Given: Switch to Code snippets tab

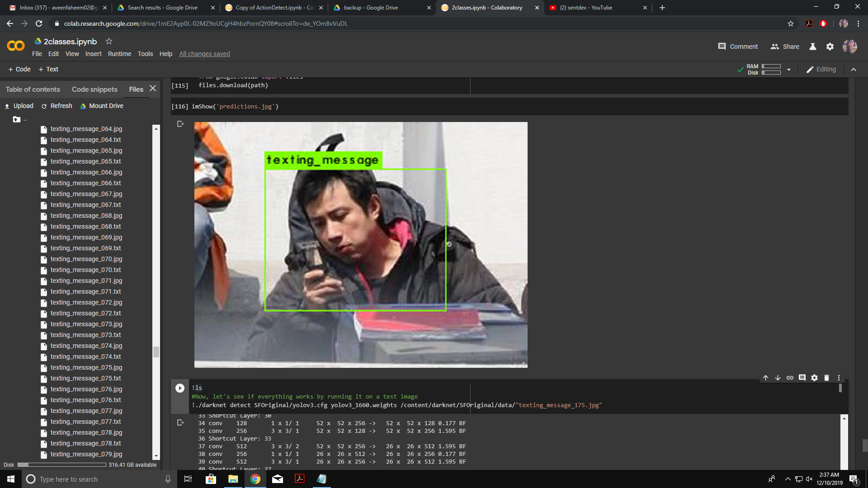Looking at the screenshot, I should point(94,89).
